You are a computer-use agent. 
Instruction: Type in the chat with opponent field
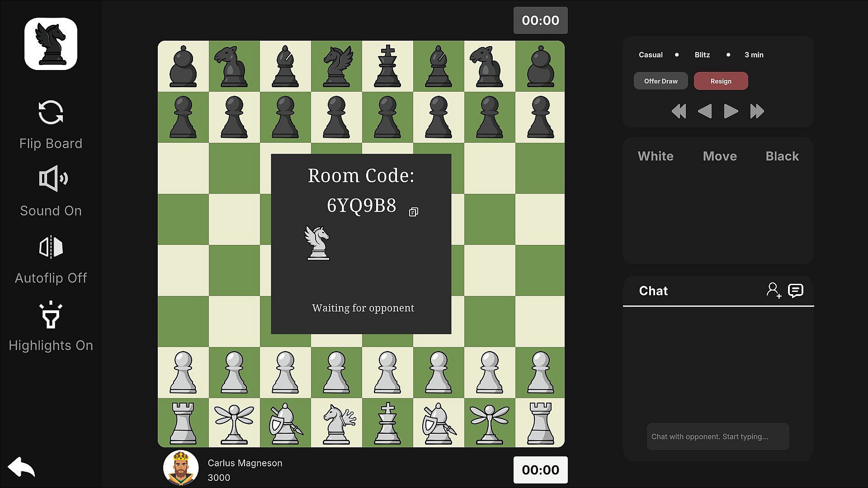pos(717,436)
